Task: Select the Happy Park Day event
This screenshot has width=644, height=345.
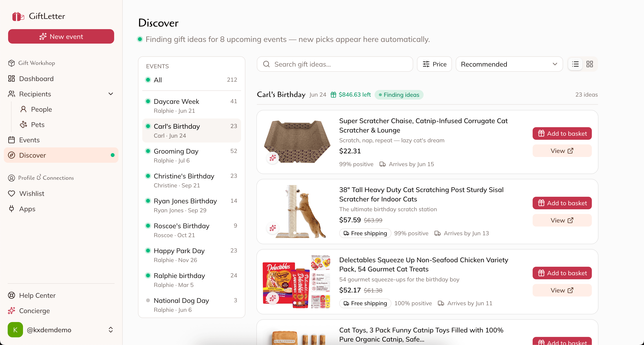Action: 191,255
